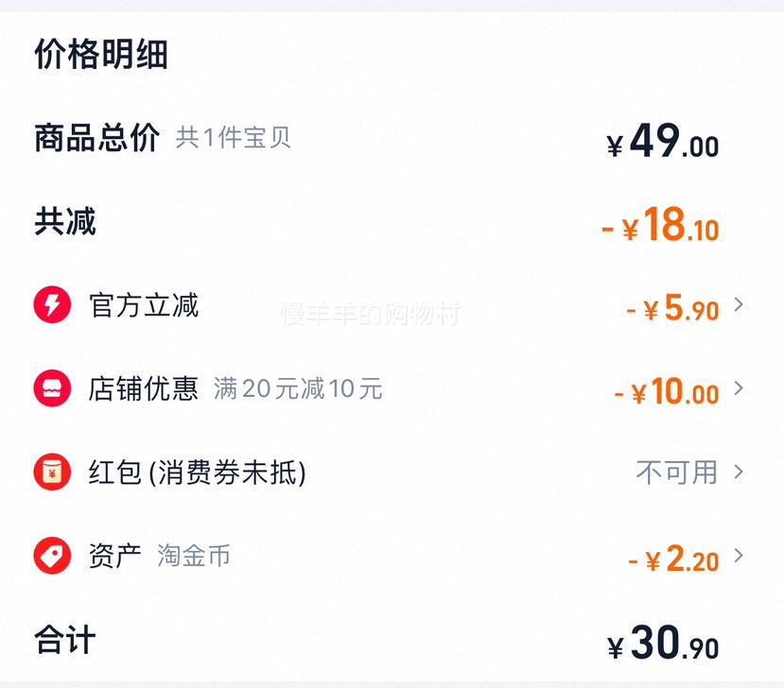Open 店铺优惠 options with its chevron

tap(739, 388)
